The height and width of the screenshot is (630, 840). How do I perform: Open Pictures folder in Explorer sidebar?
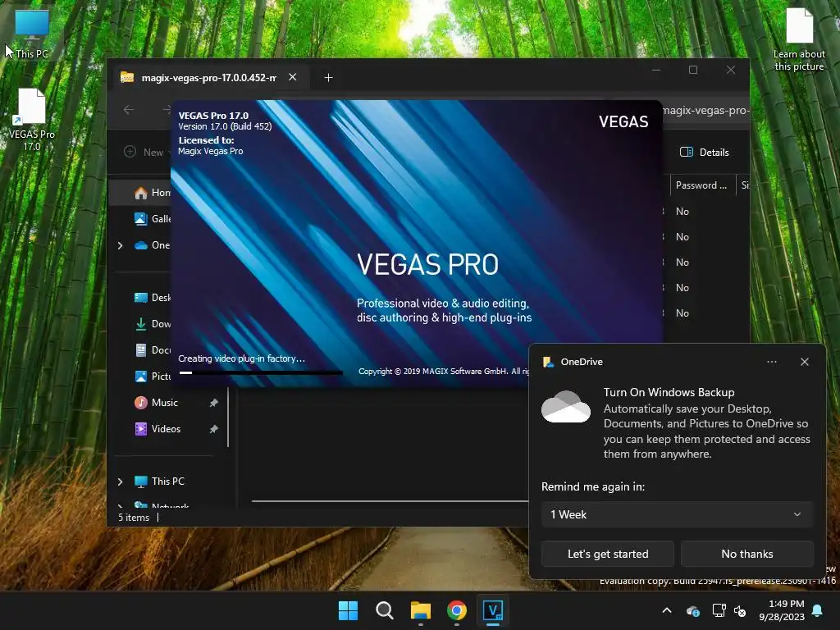(152, 376)
